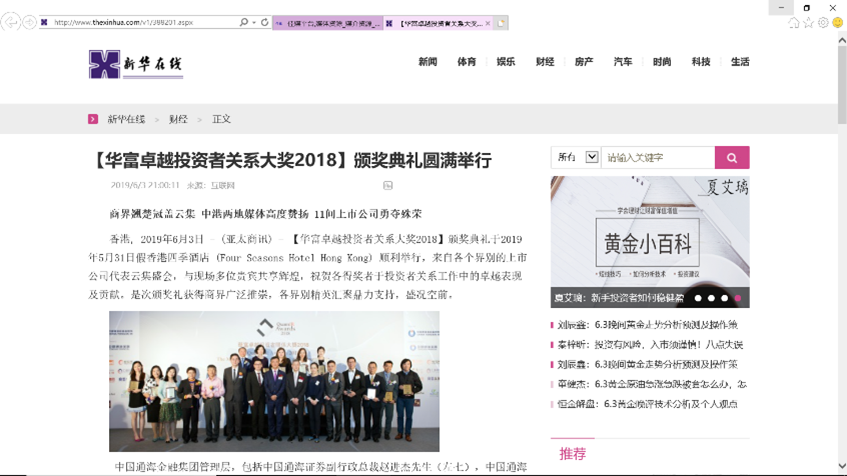
Task: Open 夏艾璃 新手投资者 banner caption
Action: (619, 298)
